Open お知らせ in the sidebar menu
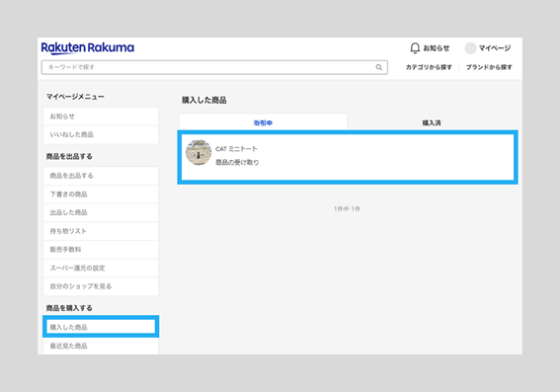The height and width of the screenshot is (392, 560). 101,117
